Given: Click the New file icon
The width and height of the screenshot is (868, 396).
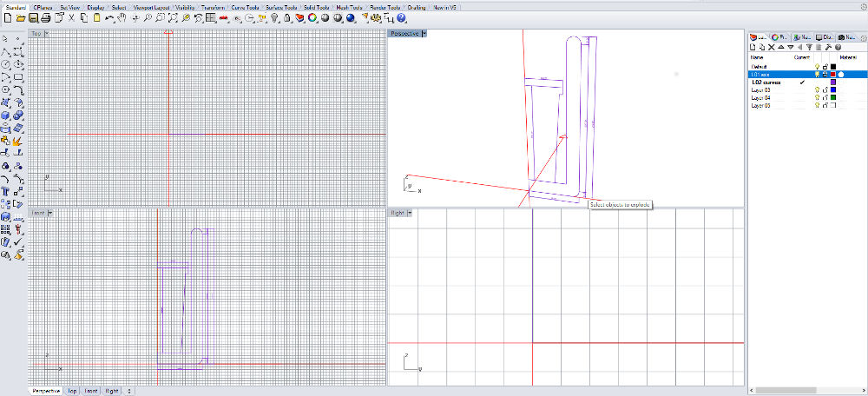Looking at the screenshot, I should point(9,18).
